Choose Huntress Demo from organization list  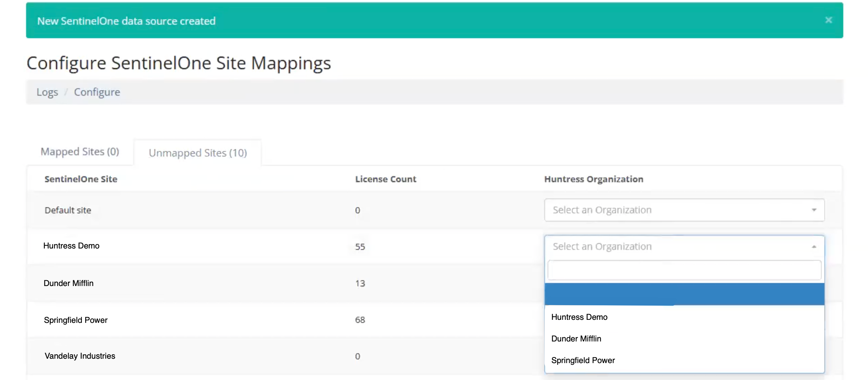click(x=684, y=317)
